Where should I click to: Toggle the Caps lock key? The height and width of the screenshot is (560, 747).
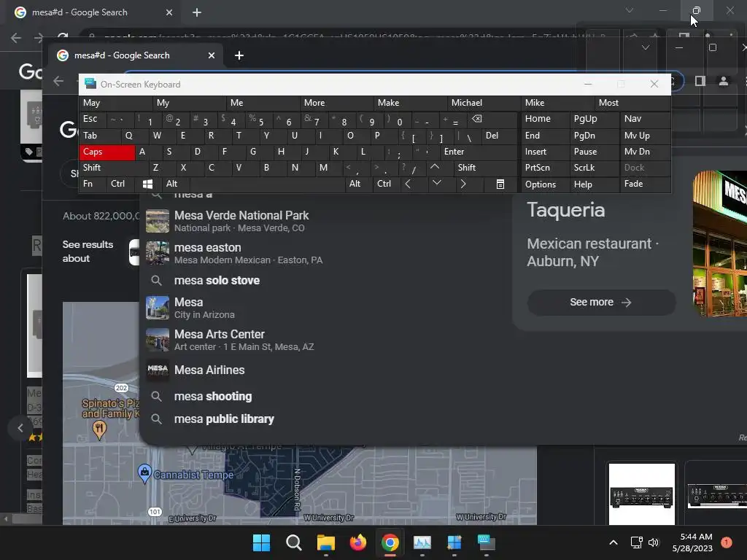[107, 152]
